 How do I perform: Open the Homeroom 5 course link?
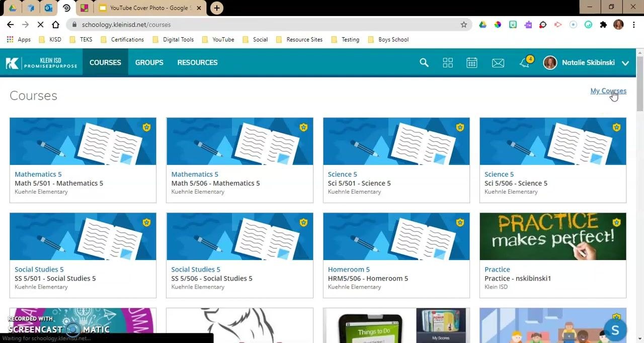349,269
